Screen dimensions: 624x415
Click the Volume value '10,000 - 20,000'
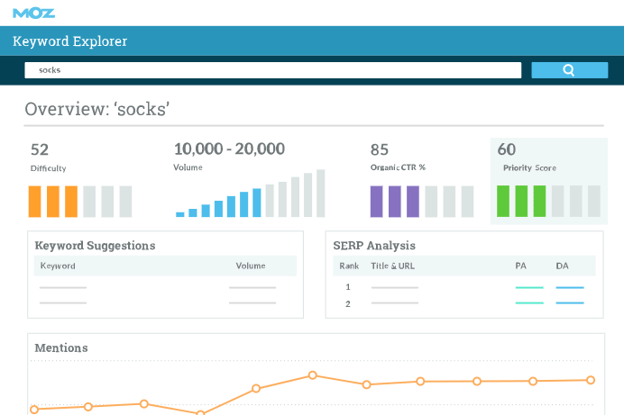pyautogui.click(x=229, y=149)
